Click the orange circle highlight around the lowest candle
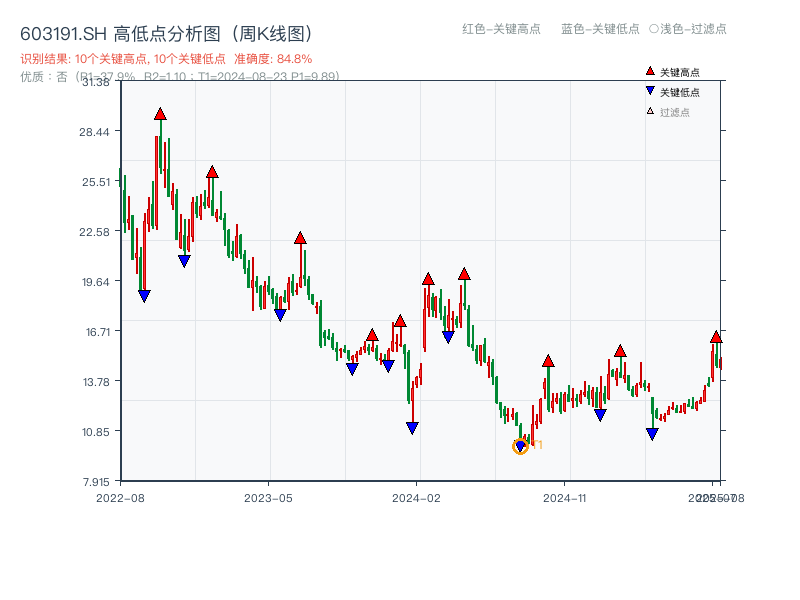Screen dimensions: 800x600 521,444
